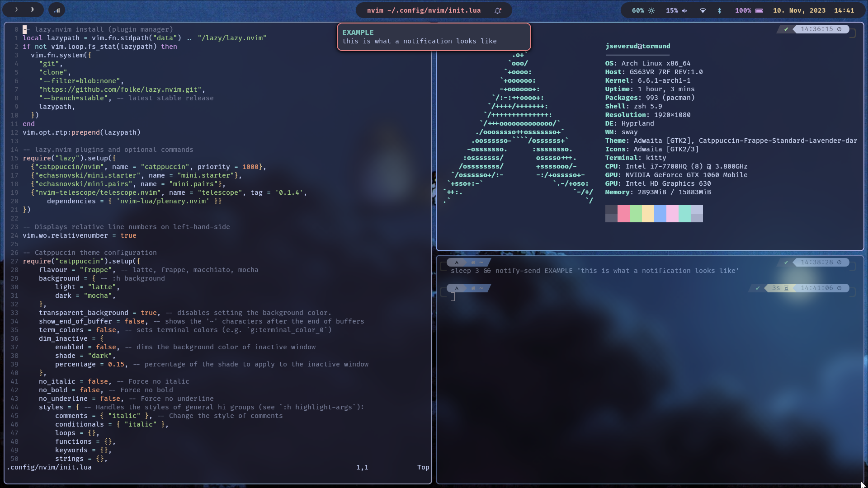Click the 15% volume value
Image resolution: width=868 pixels, height=488 pixels.
point(672,10)
